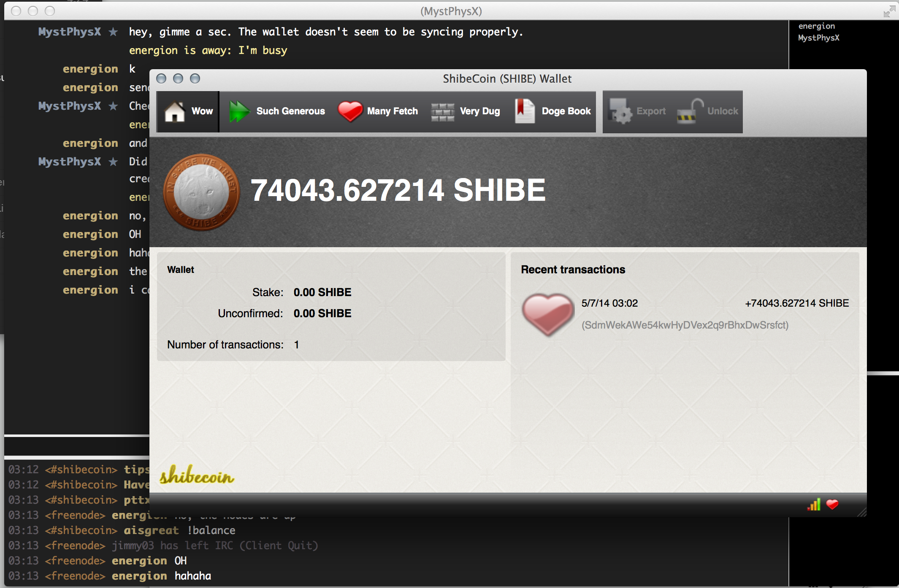
Task: Click the shibecoin script logo
Action: 197,475
